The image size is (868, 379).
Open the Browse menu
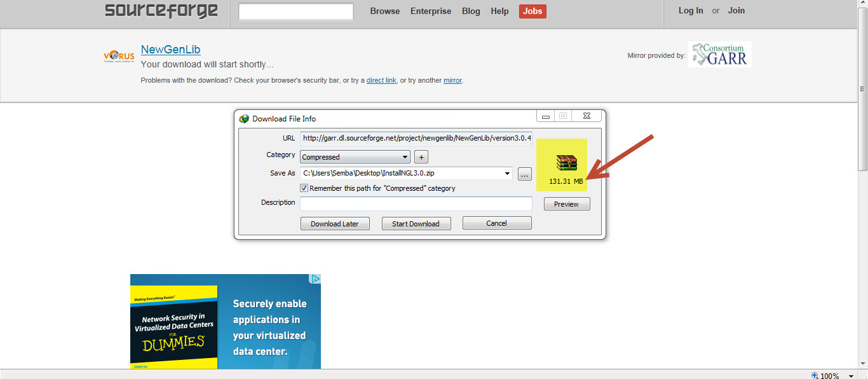[385, 11]
